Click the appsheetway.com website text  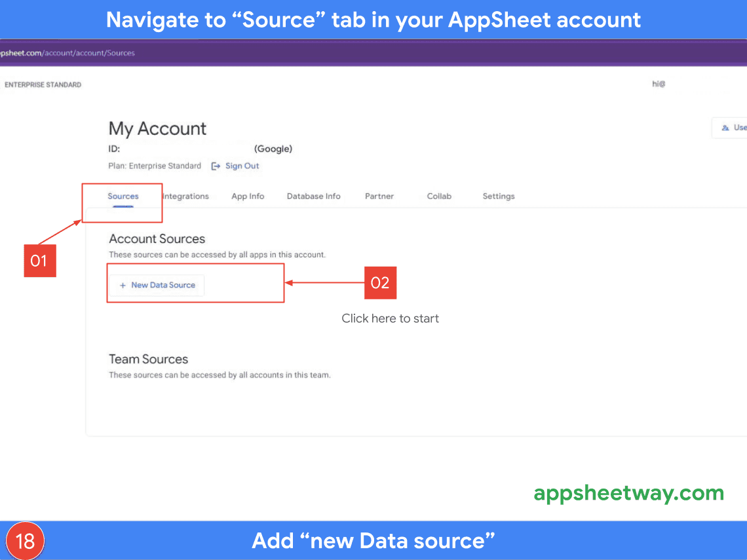point(628,493)
